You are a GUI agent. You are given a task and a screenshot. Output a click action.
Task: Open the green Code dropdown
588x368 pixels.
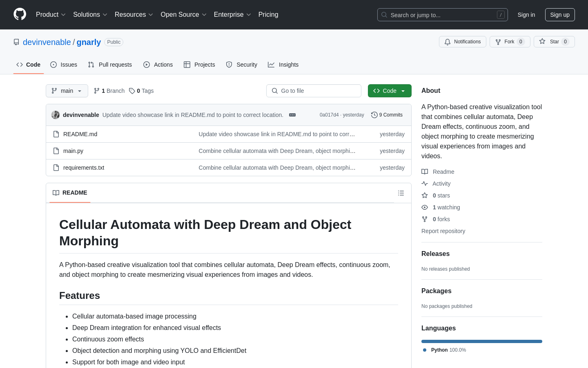click(390, 91)
